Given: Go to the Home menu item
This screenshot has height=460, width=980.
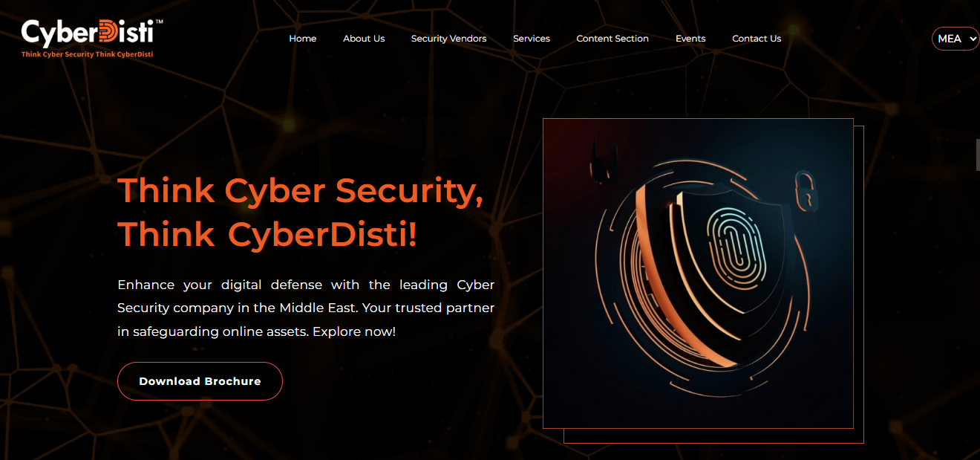Looking at the screenshot, I should (x=303, y=39).
